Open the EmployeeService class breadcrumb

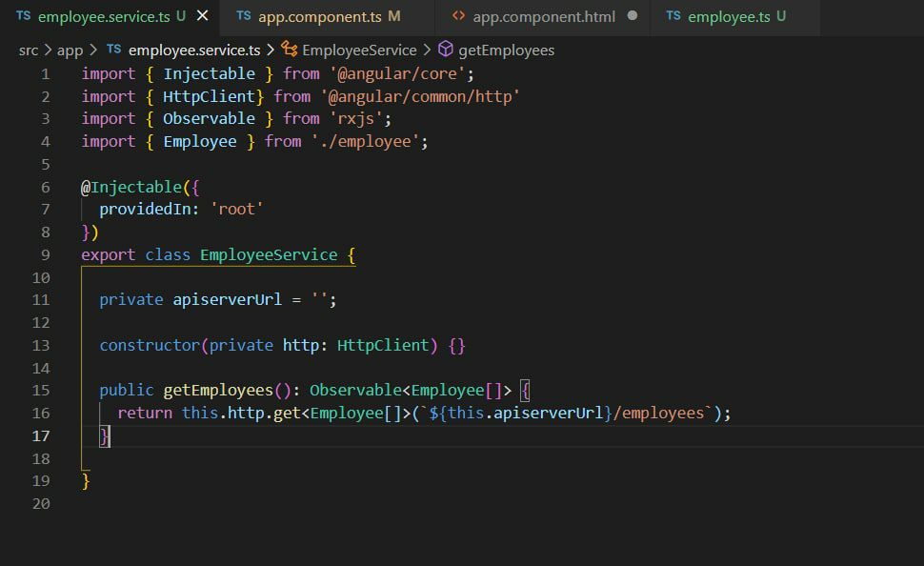click(359, 51)
